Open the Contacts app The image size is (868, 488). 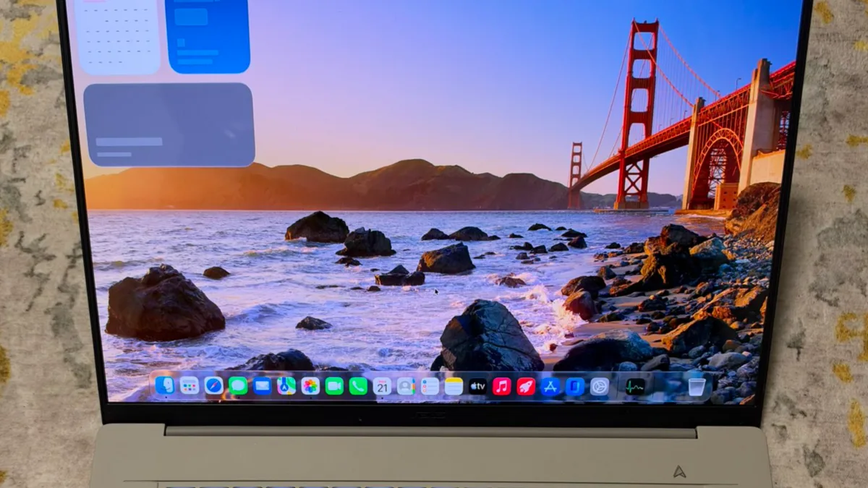406,386
